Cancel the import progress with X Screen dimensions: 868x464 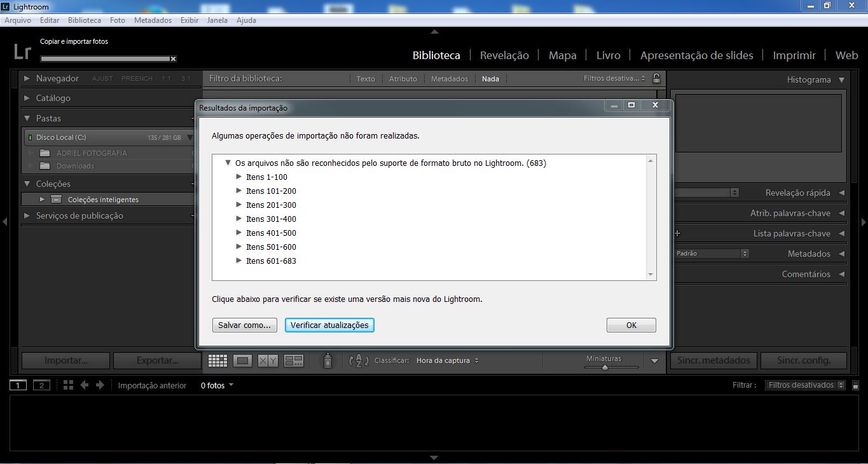173,59
